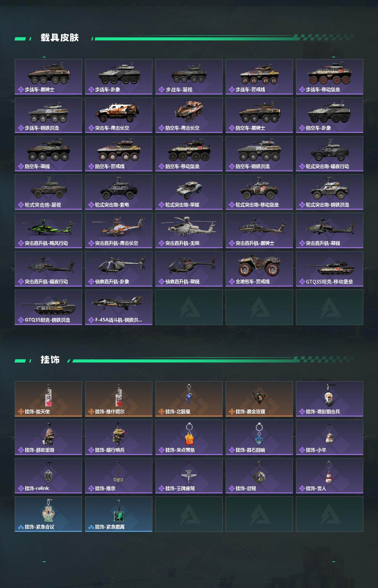Image resolution: width=378 pixels, height=588 pixels.
Task: Open the 全地形车-警戒线 ATV skin
Action: pos(259,269)
